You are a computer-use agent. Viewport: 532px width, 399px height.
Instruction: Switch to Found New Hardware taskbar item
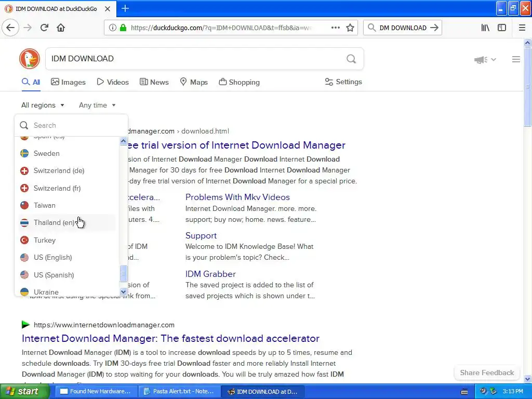click(96, 392)
